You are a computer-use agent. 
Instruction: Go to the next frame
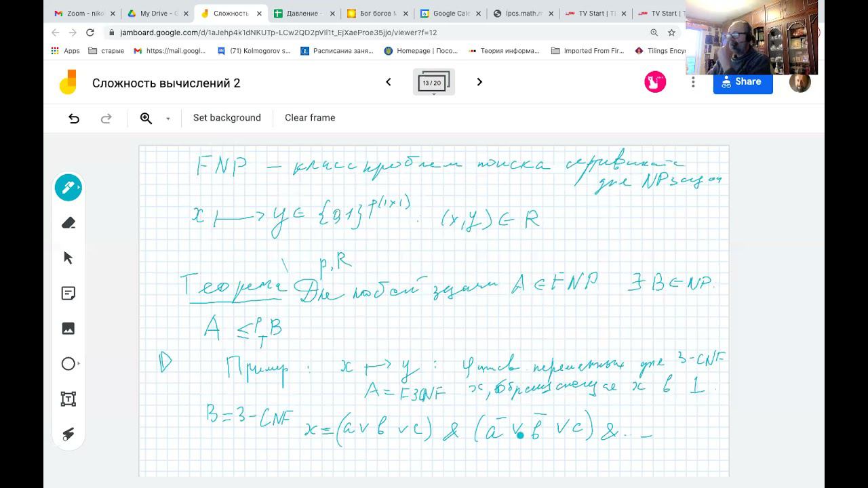(479, 82)
